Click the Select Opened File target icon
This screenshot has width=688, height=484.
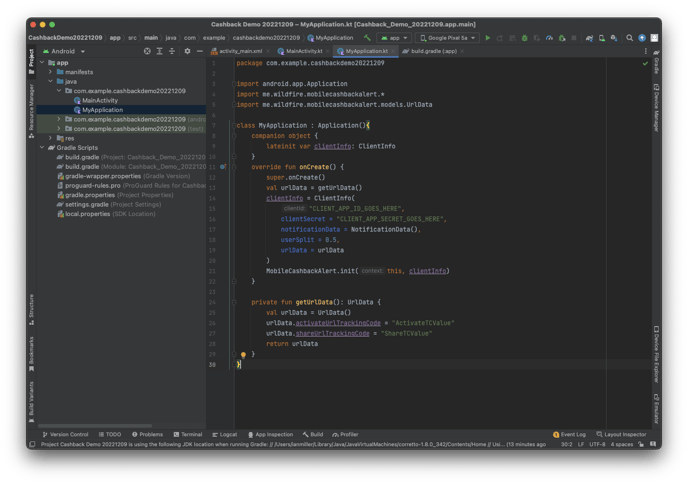147,50
